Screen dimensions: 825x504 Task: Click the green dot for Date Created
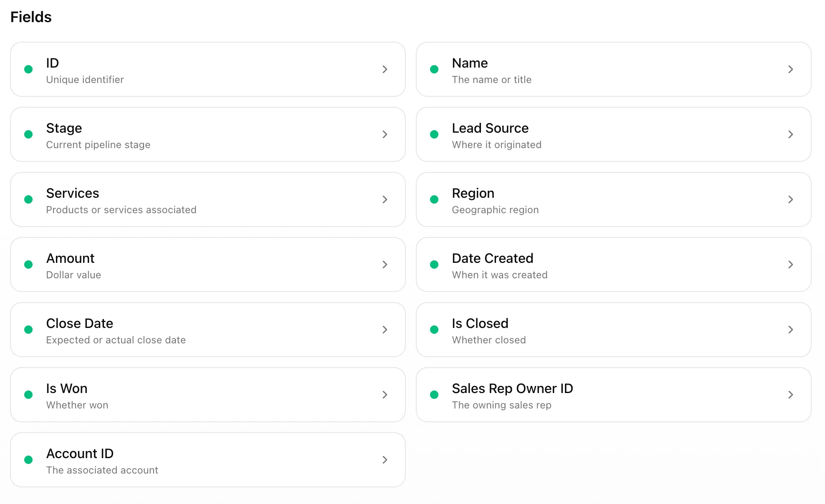[434, 265]
